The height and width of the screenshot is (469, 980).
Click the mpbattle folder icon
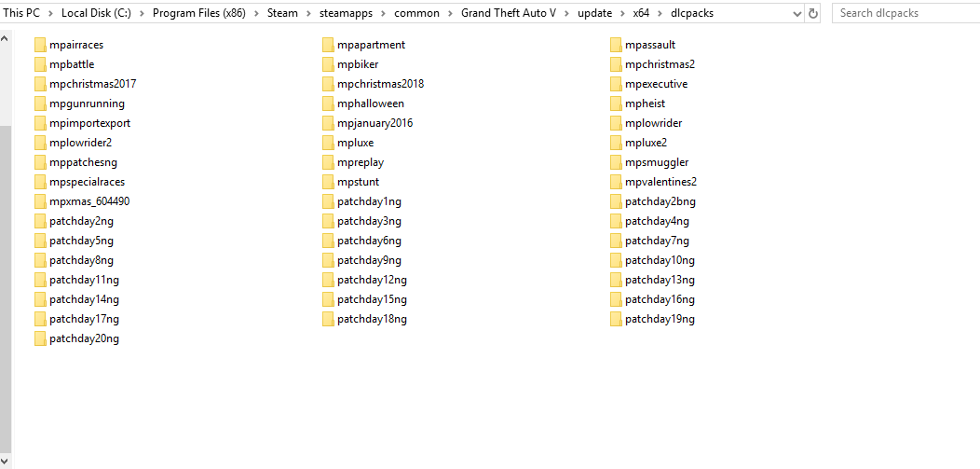point(40,64)
